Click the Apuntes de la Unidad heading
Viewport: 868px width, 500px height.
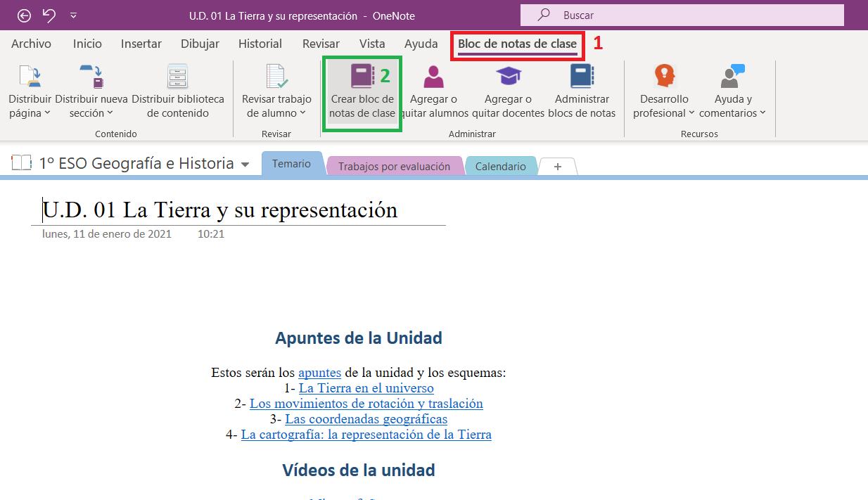[359, 338]
